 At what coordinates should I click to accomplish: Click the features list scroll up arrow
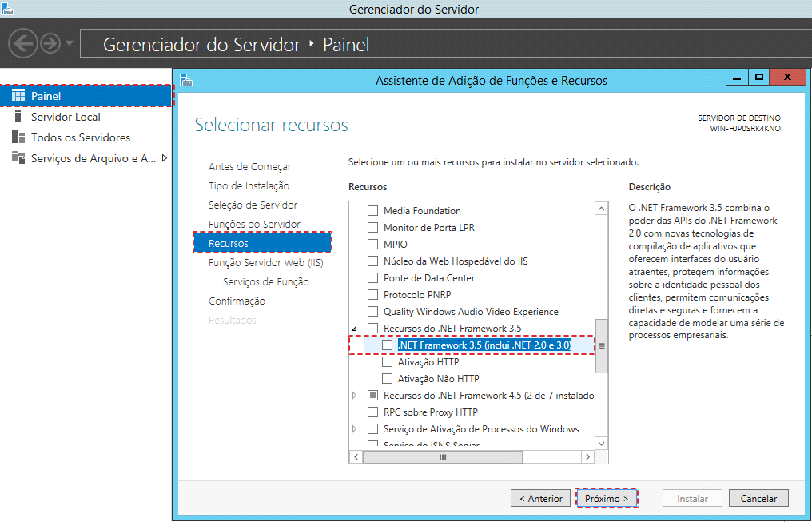601,209
